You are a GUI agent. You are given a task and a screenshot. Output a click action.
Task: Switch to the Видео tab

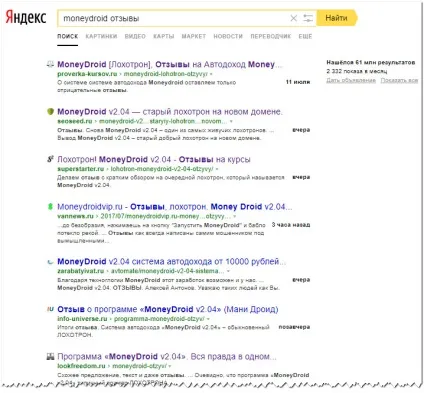(x=135, y=36)
